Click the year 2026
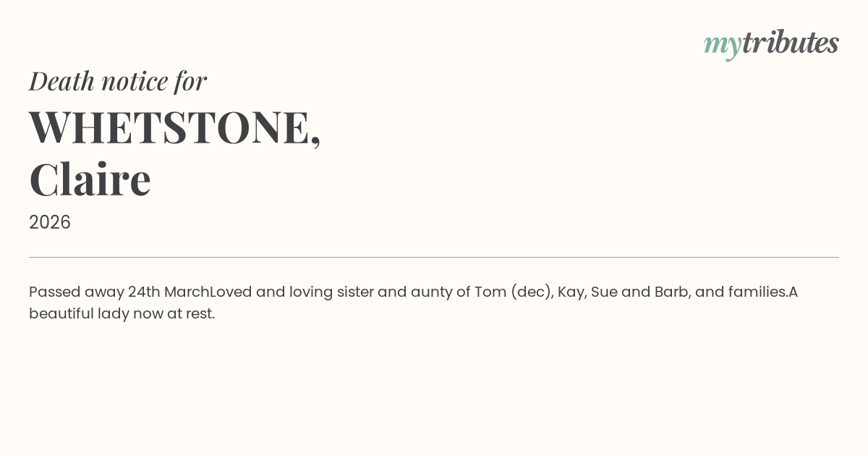The height and width of the screenshot is (456, 868). click(50, 222)
